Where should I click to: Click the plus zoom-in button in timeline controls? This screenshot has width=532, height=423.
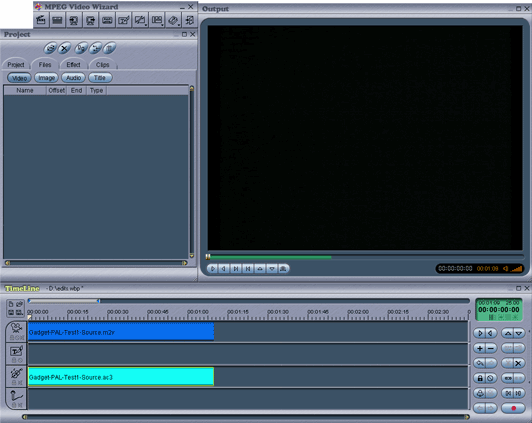coord(480,348)
